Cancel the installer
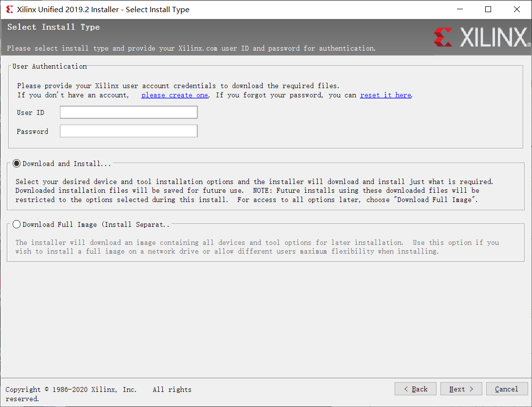Viewport: 532px width, 407px height. point(507,389)
